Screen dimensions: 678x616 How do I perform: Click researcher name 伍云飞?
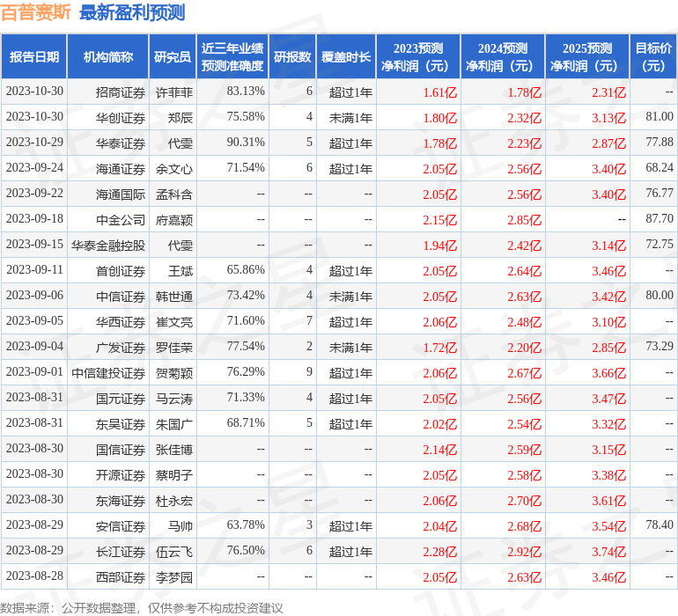pos(173,552)
